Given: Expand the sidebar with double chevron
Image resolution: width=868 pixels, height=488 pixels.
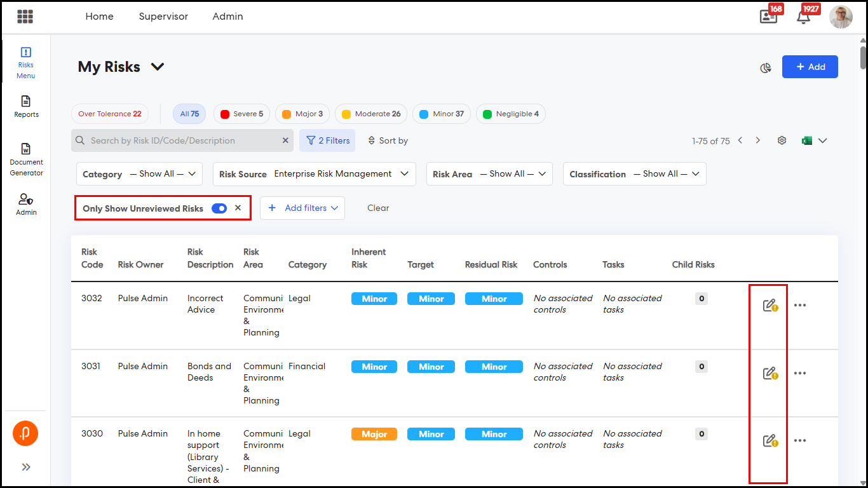Looking at the screenshot, I should 26,467.
